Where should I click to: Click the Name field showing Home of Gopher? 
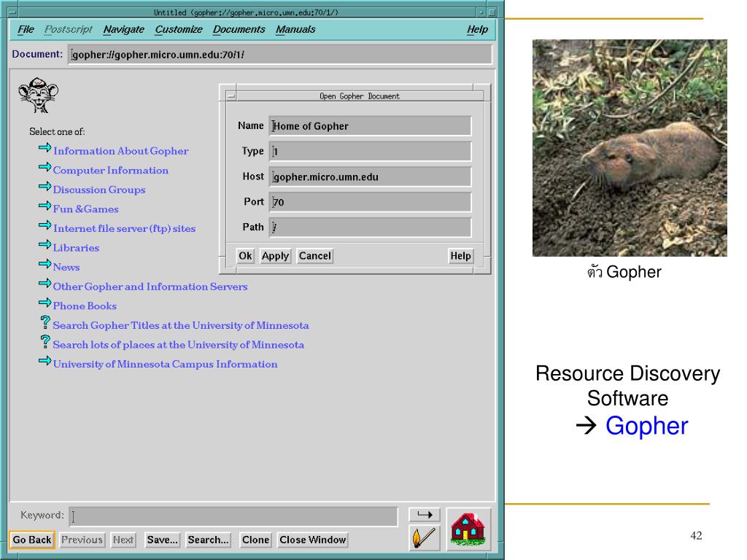click(x=370, y=125)
